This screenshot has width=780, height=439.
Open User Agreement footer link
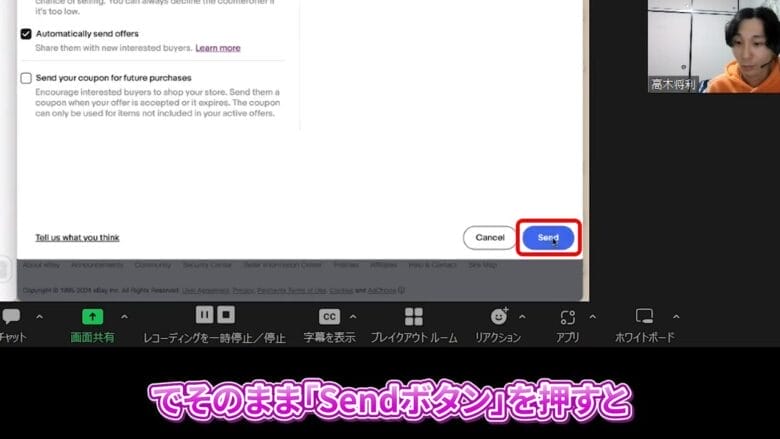[205, 290]
